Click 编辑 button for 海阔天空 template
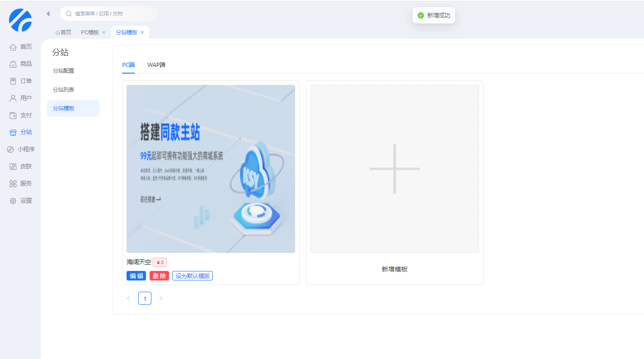This screenshot has height=359, width=644. 136,276
